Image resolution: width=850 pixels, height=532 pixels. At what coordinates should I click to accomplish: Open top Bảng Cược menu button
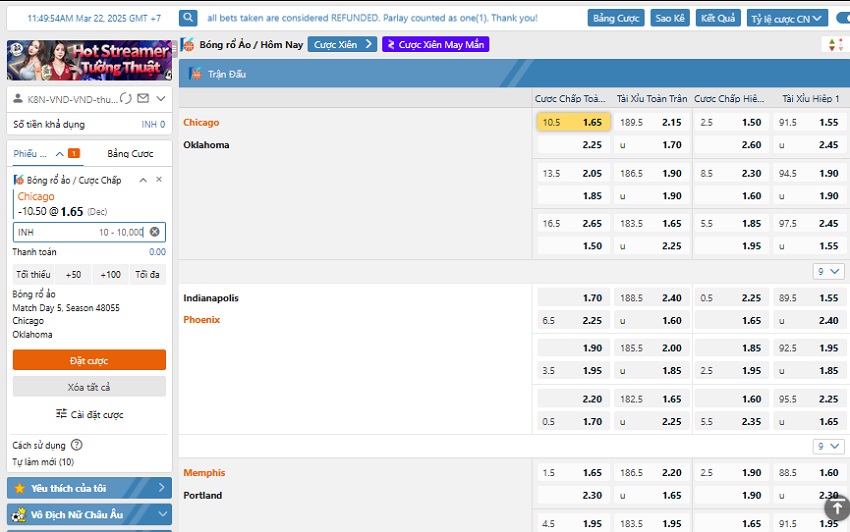pyautogui.click(x=616, y=18)
